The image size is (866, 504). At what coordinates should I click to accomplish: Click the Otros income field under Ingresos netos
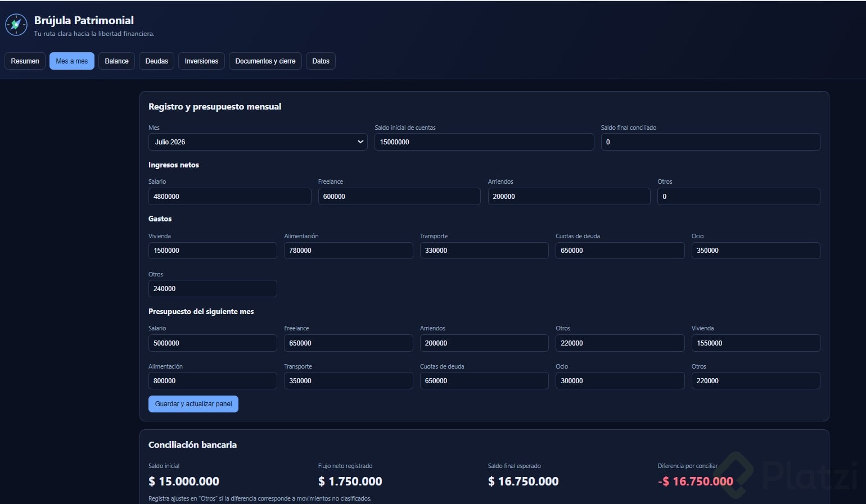(738, 197)
